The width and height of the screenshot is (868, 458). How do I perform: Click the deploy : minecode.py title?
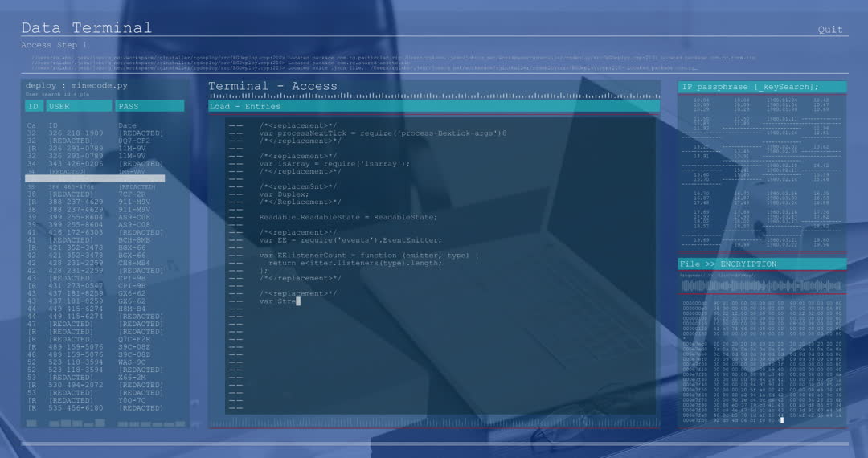click(x=76, y=85)
